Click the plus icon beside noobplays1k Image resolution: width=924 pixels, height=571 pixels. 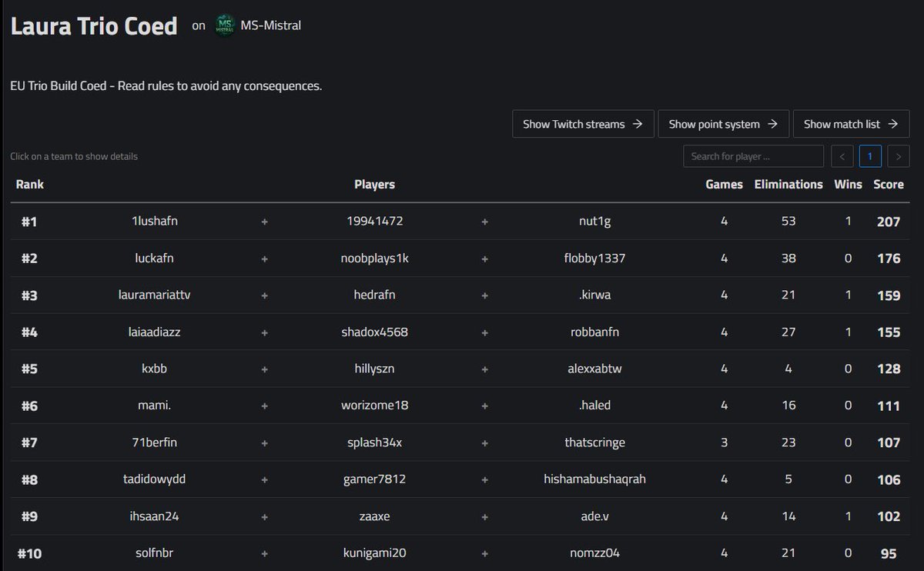point(484,259)
